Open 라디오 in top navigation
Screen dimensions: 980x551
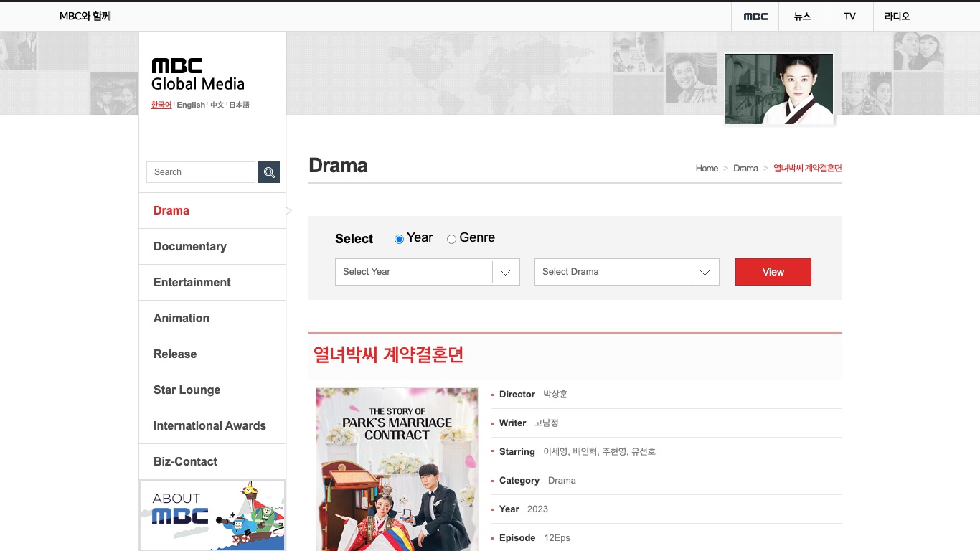[897, 17]
